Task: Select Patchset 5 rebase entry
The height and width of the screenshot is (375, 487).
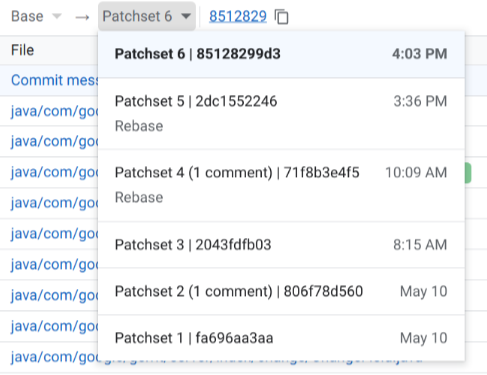Action: click(281, 114)
